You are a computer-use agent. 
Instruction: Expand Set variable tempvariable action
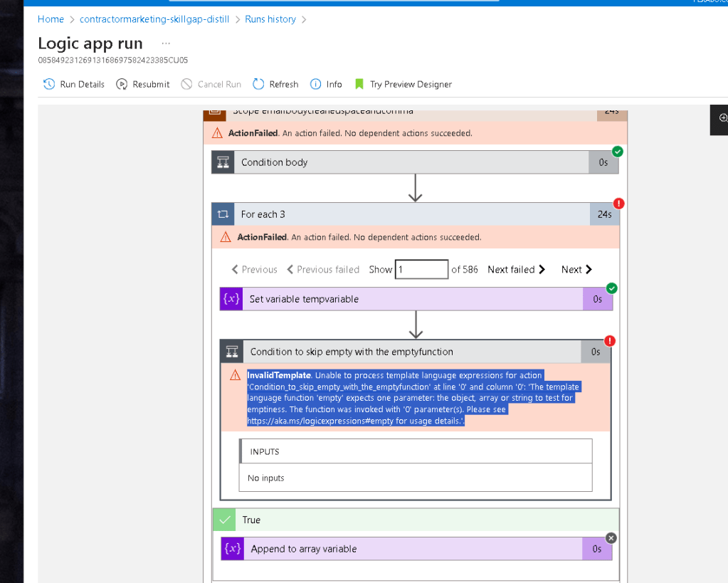[416, 299]
